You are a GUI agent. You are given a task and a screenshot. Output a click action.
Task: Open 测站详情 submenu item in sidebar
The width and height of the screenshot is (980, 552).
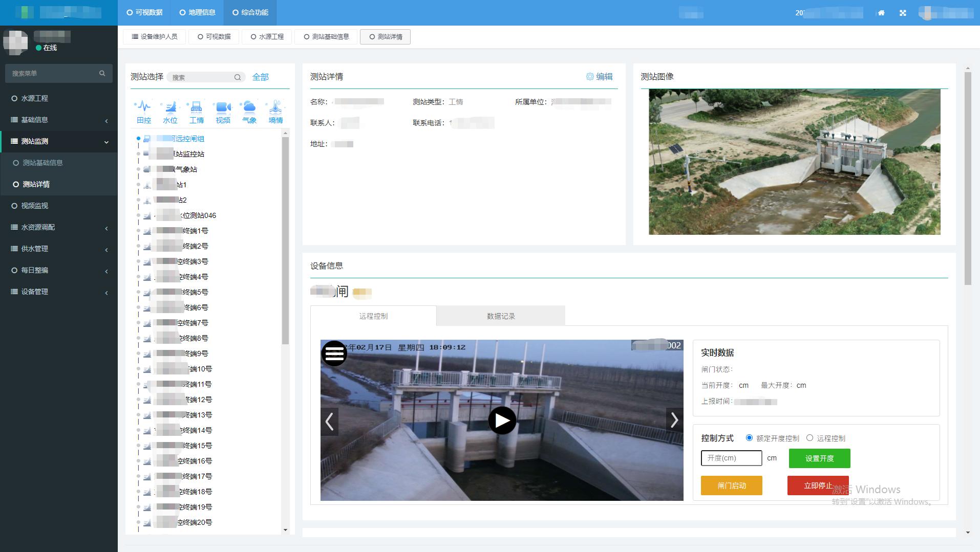[x=59, y=184]
